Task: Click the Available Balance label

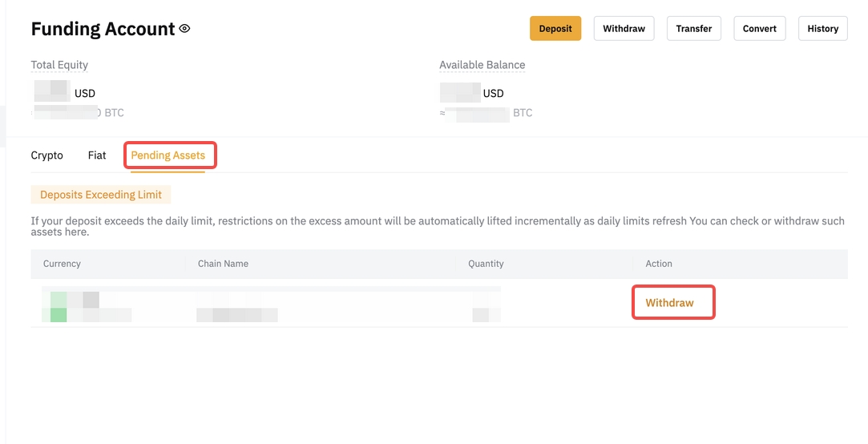Action: (x=482, y=65)
